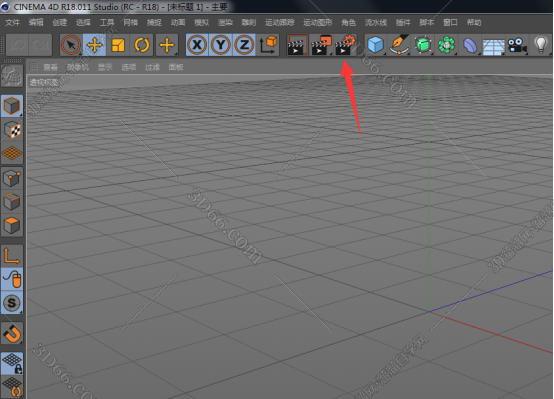
Task: Add a Camera object
Action: [517, 46]
